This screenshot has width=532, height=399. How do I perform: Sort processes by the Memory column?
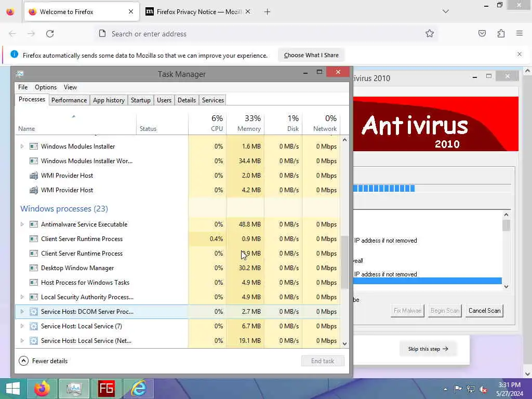point(245,123)
